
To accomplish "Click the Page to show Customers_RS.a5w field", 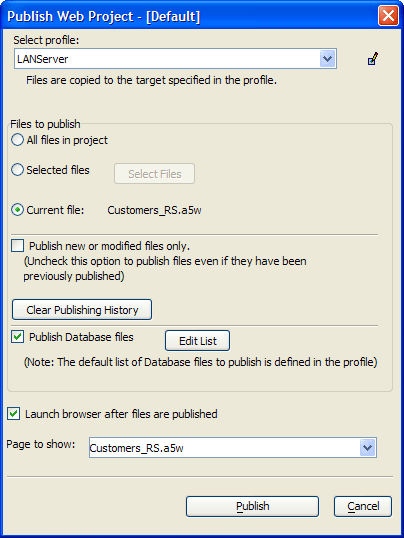I will [x=233, y=448].
